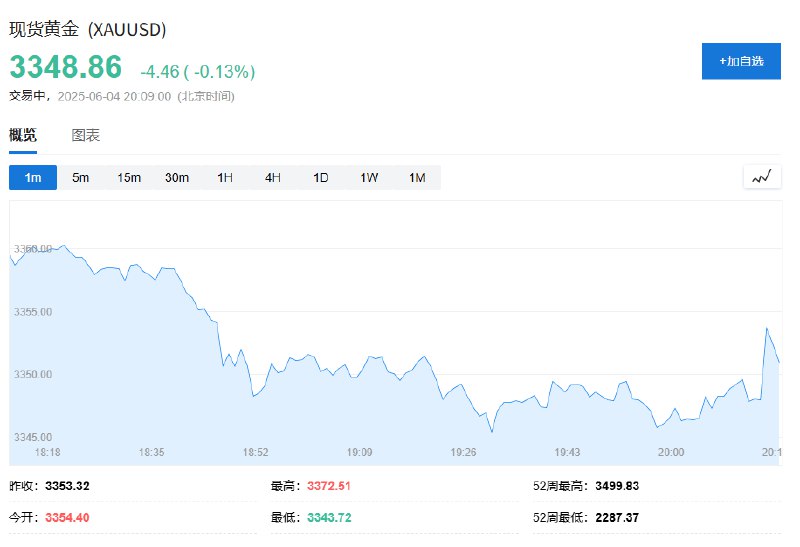Click the 18:52 time axis marker

(x=255, y=452)
